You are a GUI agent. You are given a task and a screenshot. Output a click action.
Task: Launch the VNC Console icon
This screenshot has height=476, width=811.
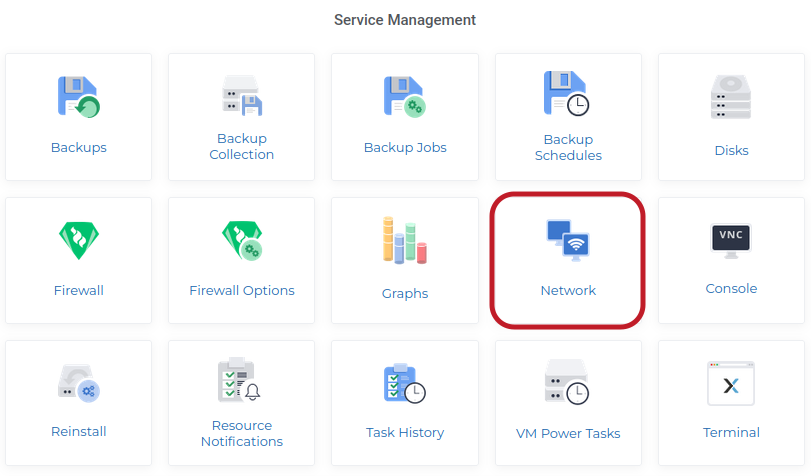point(731,239)
